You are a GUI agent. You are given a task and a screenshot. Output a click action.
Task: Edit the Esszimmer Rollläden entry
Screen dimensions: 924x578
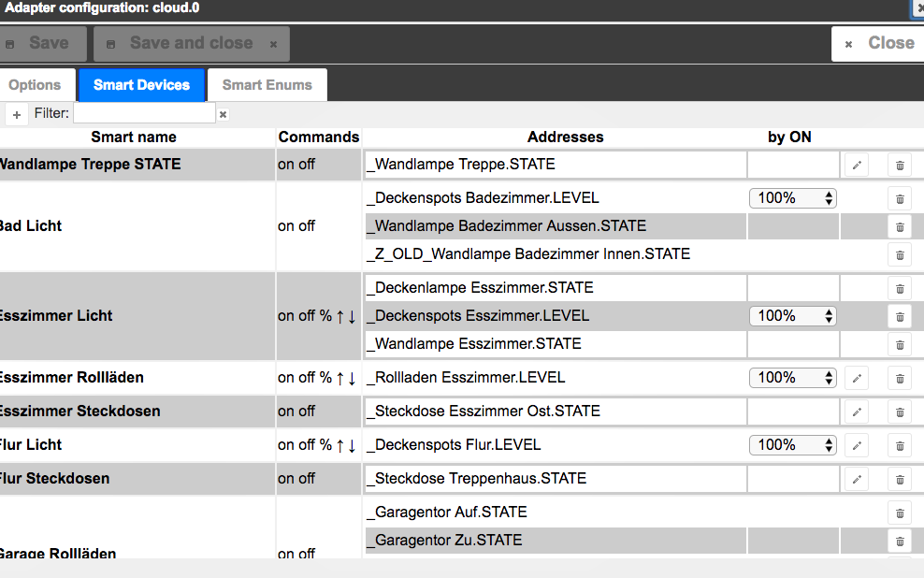tap(856, 378)
